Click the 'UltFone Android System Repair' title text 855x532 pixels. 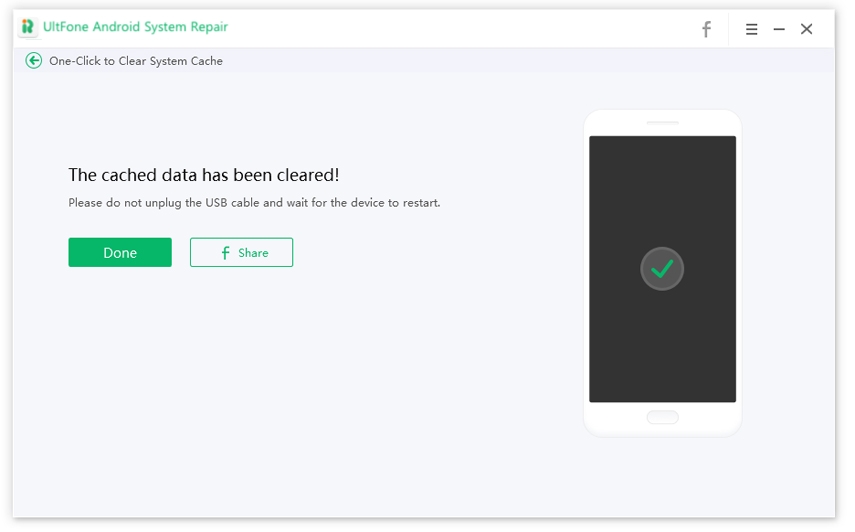135,27
